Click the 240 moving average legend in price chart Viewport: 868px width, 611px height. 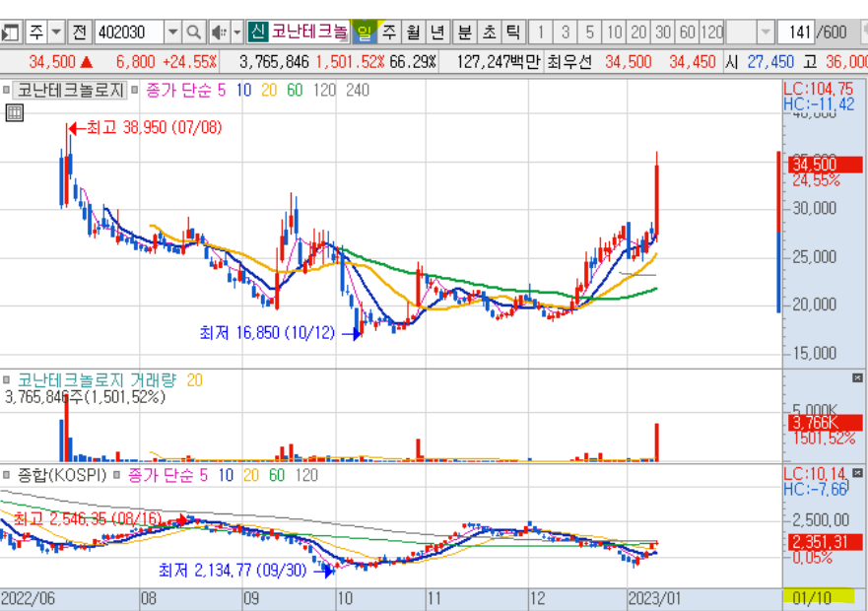(x=358, y=91)
